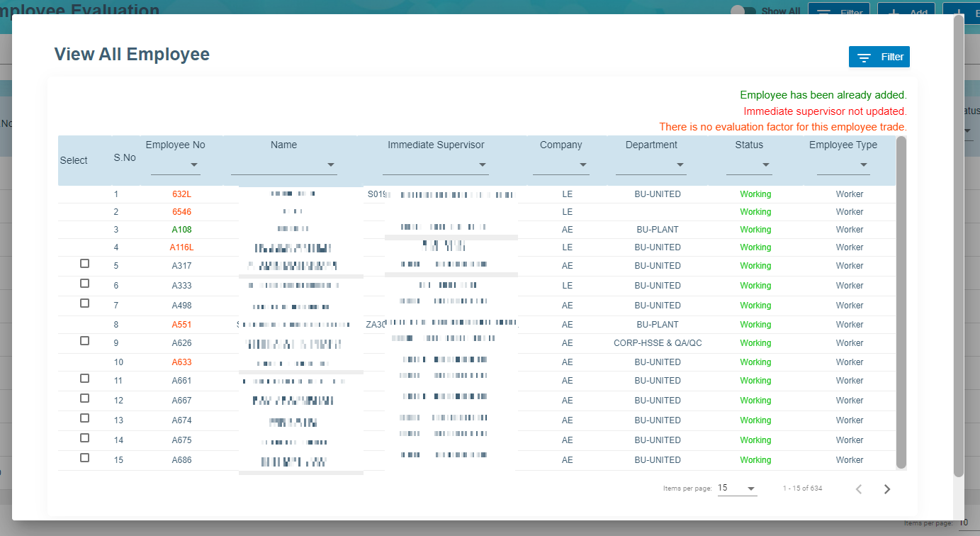The height and width of the screenshot is (536, 980).
Task: Open the Items per page dropdown
Action: click(x=737, y=488)
